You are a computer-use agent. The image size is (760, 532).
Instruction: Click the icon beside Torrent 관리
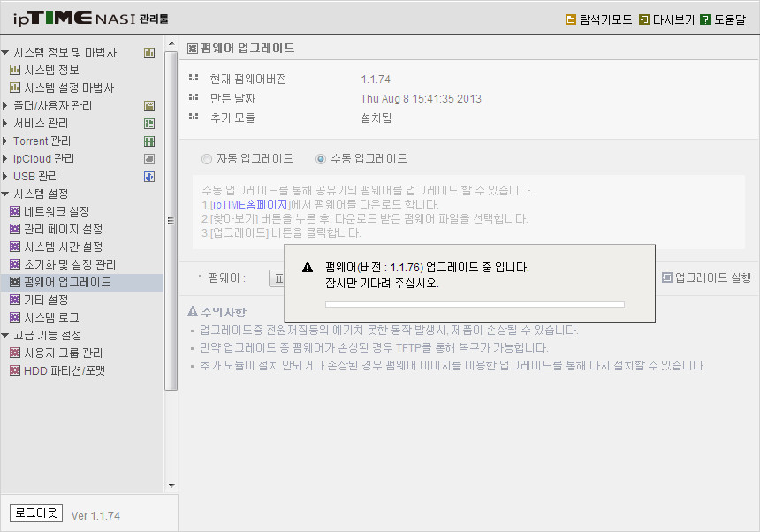point(149,141)
